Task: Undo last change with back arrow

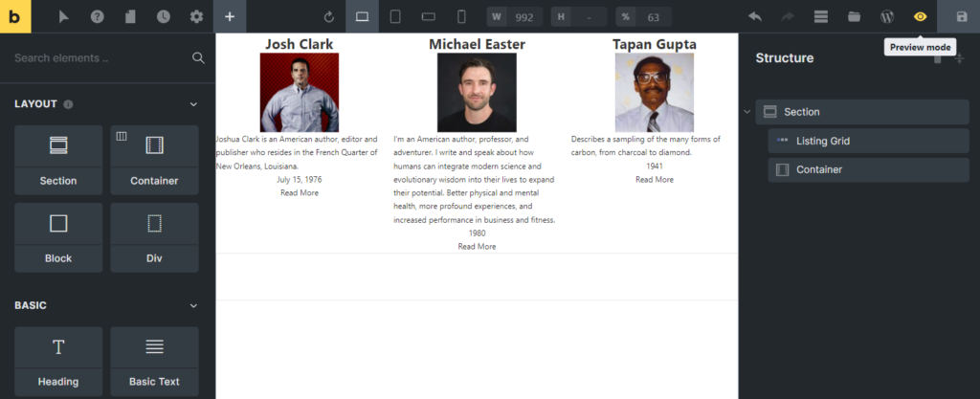Action: click(755, 17)
